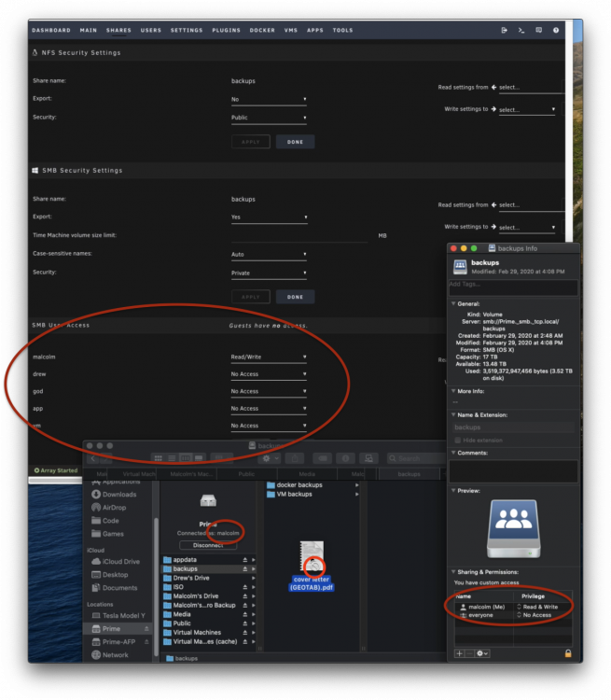Click the Add Tags field in Info
Viewport: 611px width, 700px height.
click(513, 287)
